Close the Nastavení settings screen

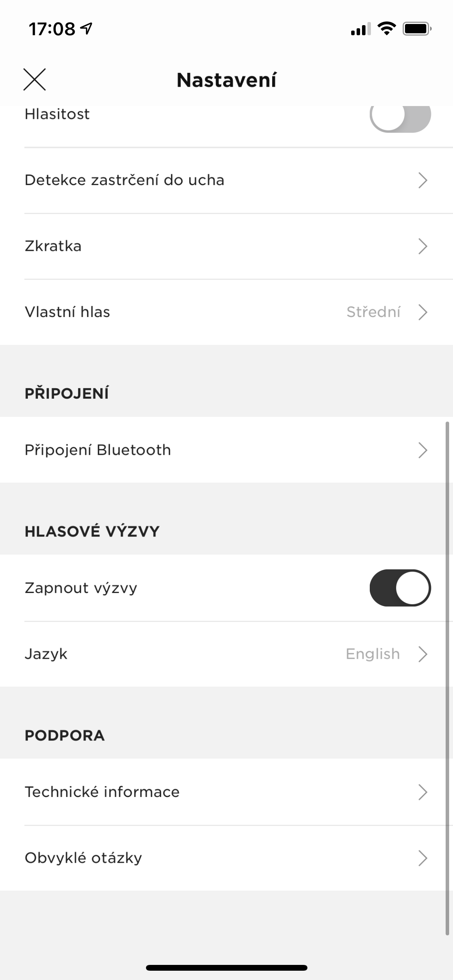coord(34,79)
